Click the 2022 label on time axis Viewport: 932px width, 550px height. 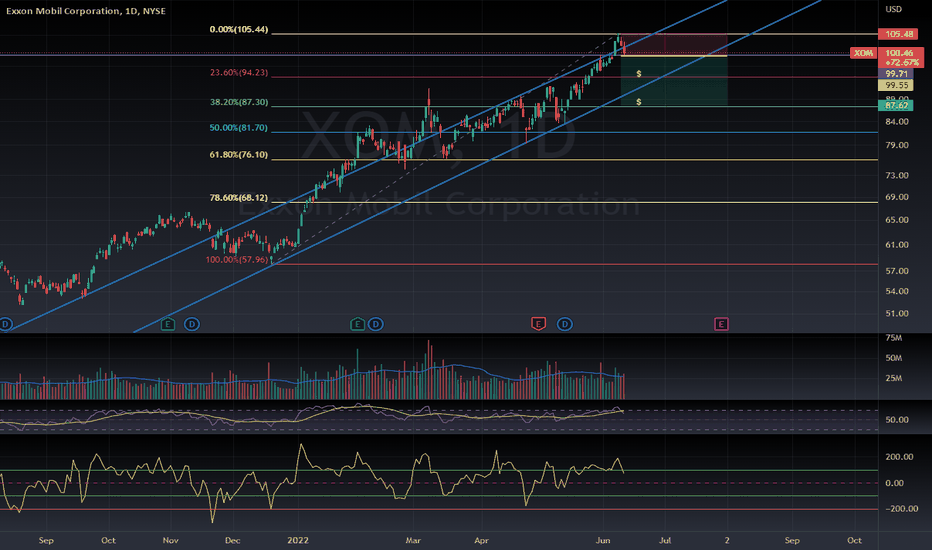(298, 540)
